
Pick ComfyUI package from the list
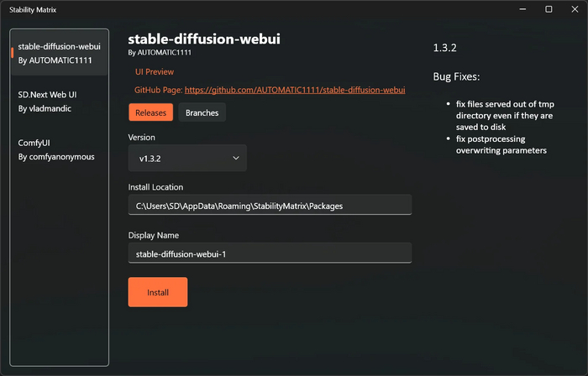point(59,149)
